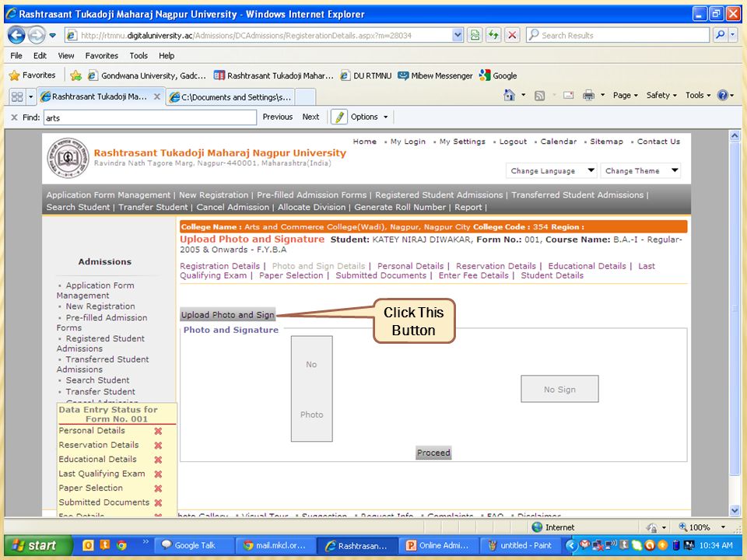
Task: Click the compatibility view icon near address bar
Action: pos(475,35)
